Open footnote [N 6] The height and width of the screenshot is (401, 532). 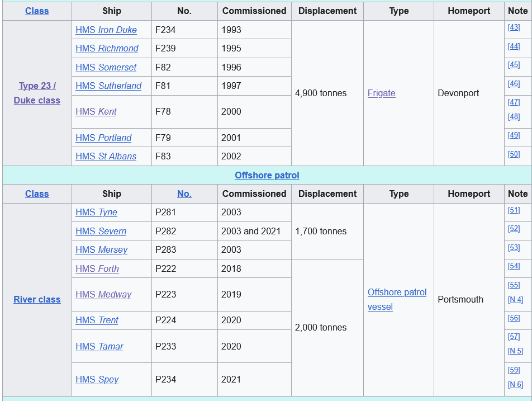click(515, 384)
